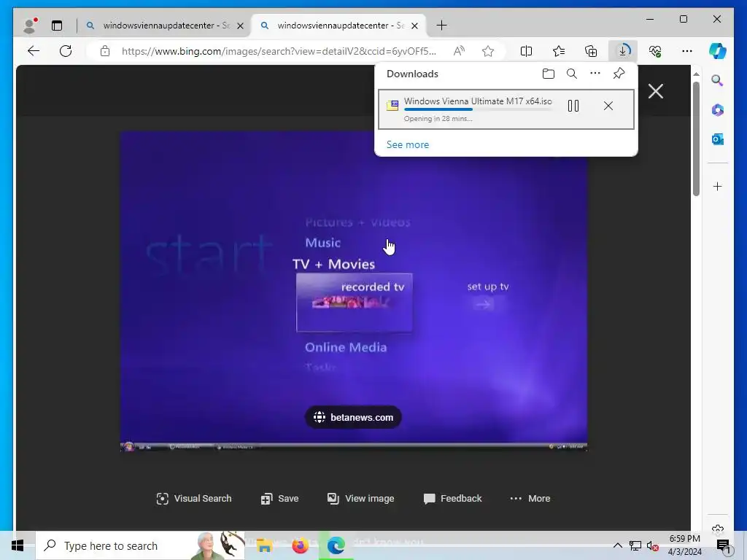Switch to second windowsviennaupdatecenter tab
This screenshot has height=560, width=747.
click(x=340, y=26)
